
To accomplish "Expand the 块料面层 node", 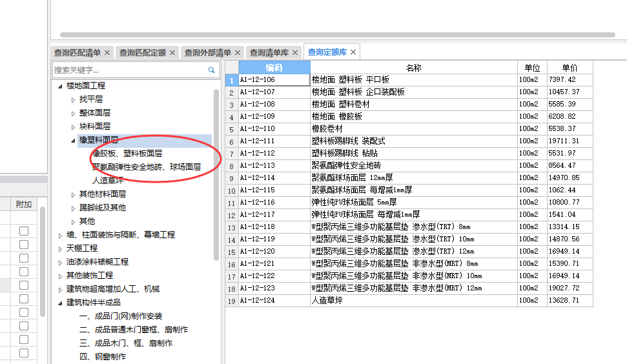I will click(x=73, y=127).
